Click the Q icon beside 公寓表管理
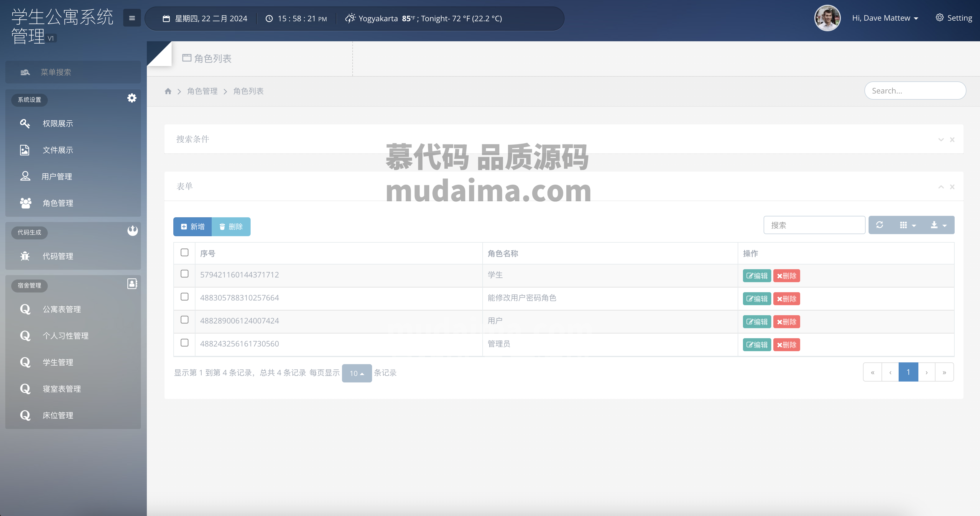The width and height of the screenshot is (980, 516). [25, 309]
